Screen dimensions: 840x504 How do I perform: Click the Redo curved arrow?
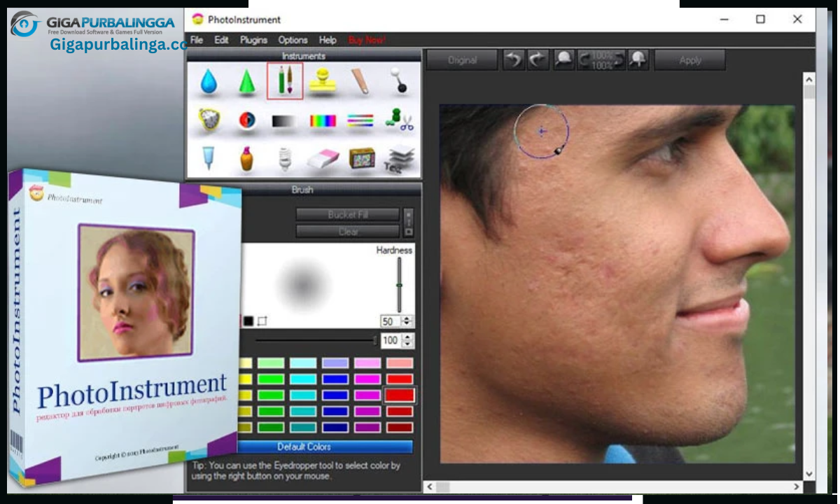[x=538, y=60]
